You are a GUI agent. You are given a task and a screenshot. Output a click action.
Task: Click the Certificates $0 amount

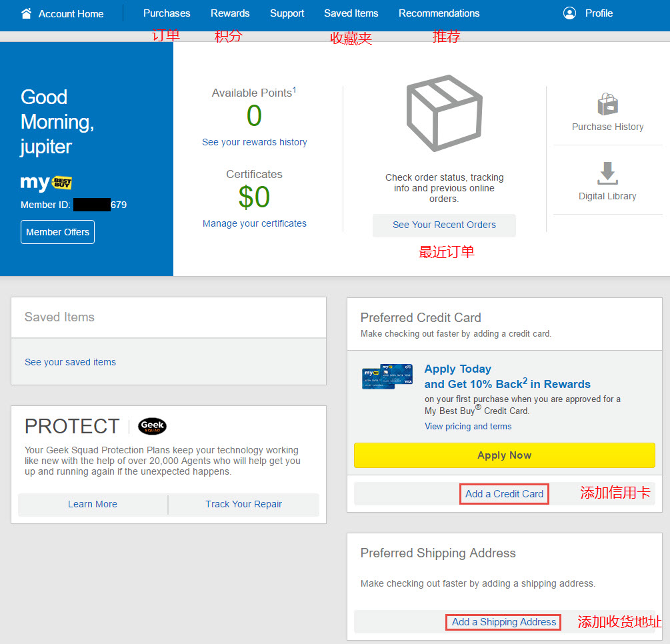pos(254,197)
